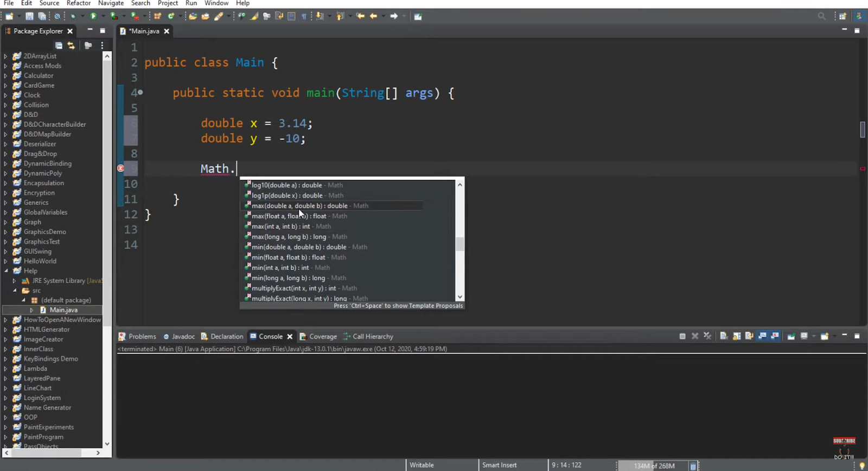This screenshot has height=471, width=868.
Task: Click the Forward navigation arrow
Action: click(394, 16)
